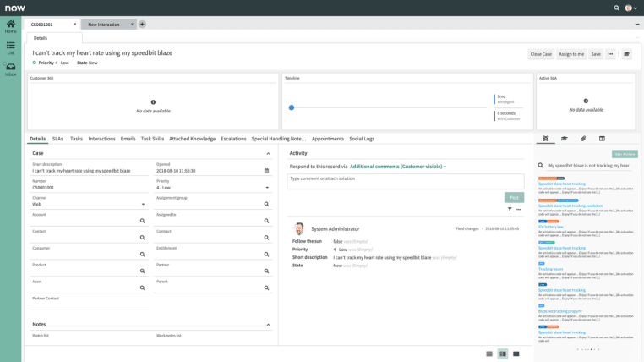Image resolution: width=644 pixels, height=362 pixels.
Task: Add a new tab with the plus icon
Action: click(x=142, y=25)
